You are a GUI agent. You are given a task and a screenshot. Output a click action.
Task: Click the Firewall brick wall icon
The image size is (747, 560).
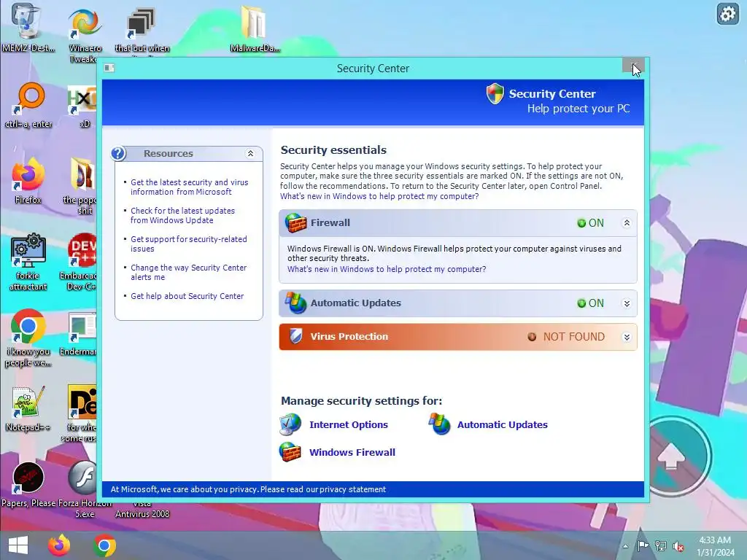point(296,223)
